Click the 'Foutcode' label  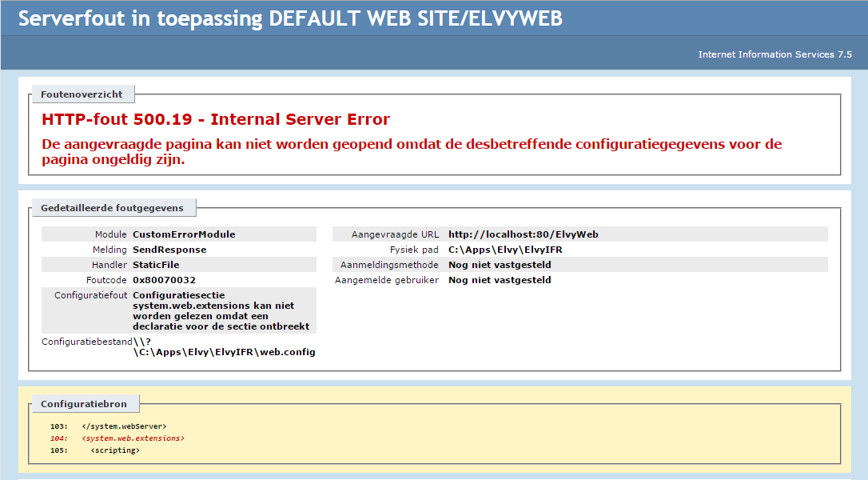[x=107, y=280]
